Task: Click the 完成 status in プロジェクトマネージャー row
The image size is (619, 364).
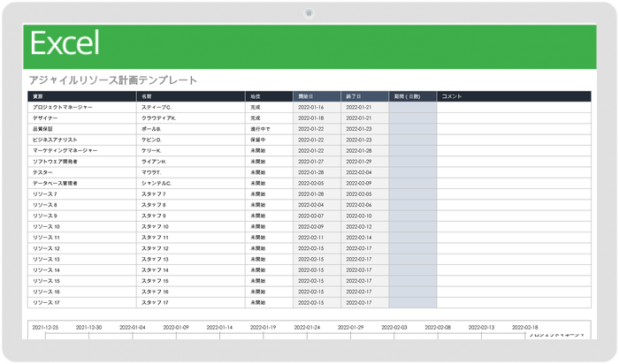Action: 269,107
